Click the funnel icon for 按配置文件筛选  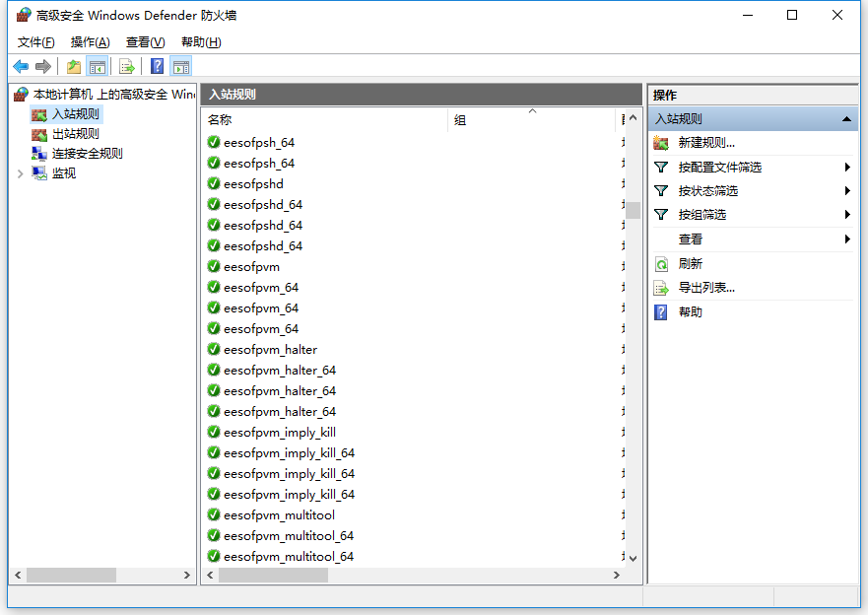tap(661, 168)
